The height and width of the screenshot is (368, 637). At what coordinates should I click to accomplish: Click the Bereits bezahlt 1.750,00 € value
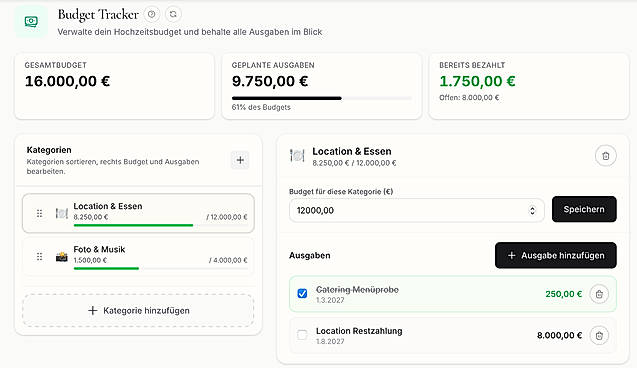[477, 81]
